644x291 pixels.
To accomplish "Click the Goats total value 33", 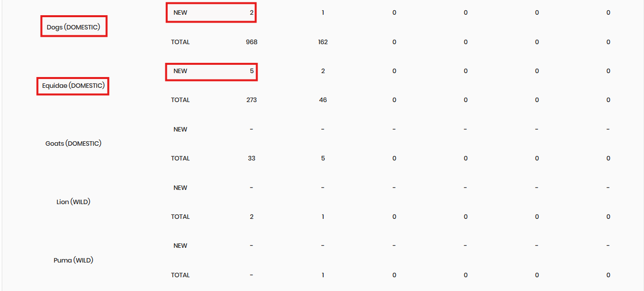I will pyautogui.click(x=252, y=159).
